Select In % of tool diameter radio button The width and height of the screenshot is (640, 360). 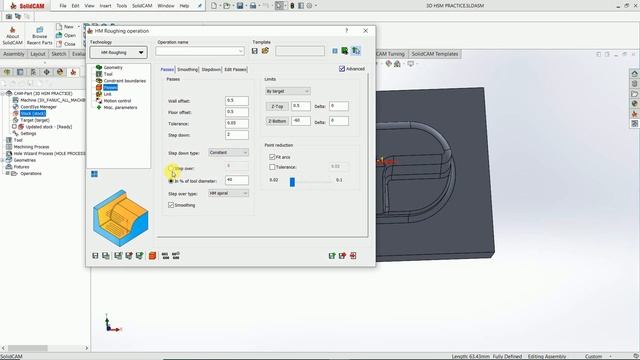click(x=171, y=181)
